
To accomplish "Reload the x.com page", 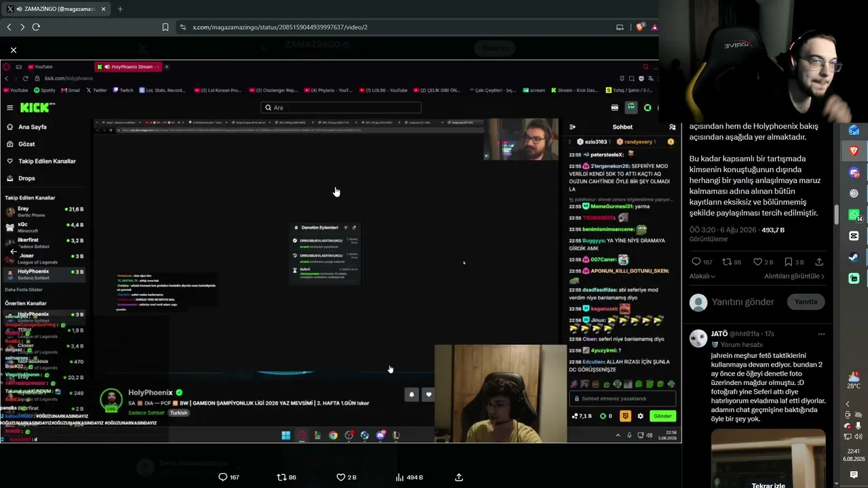I will (x=36, y=27).
